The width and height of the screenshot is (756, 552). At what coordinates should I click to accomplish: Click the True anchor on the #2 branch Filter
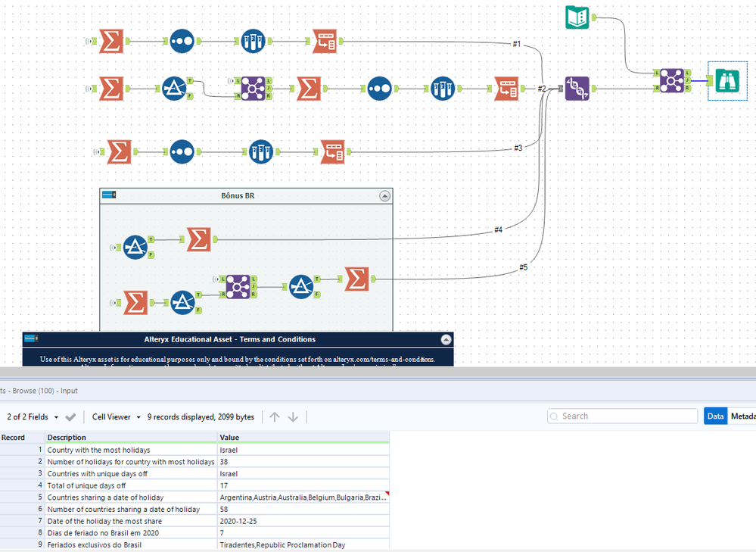pyautogui.click(x=190, y=80)
